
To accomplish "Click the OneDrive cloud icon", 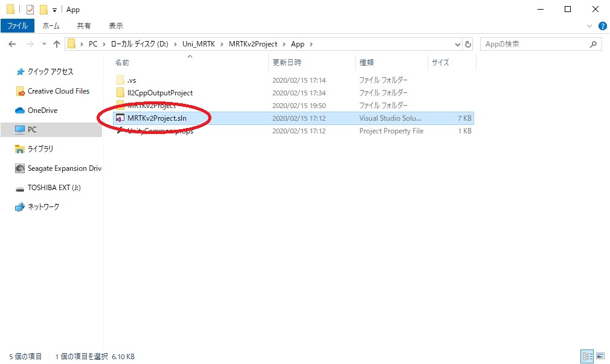I will click(20, 110).
